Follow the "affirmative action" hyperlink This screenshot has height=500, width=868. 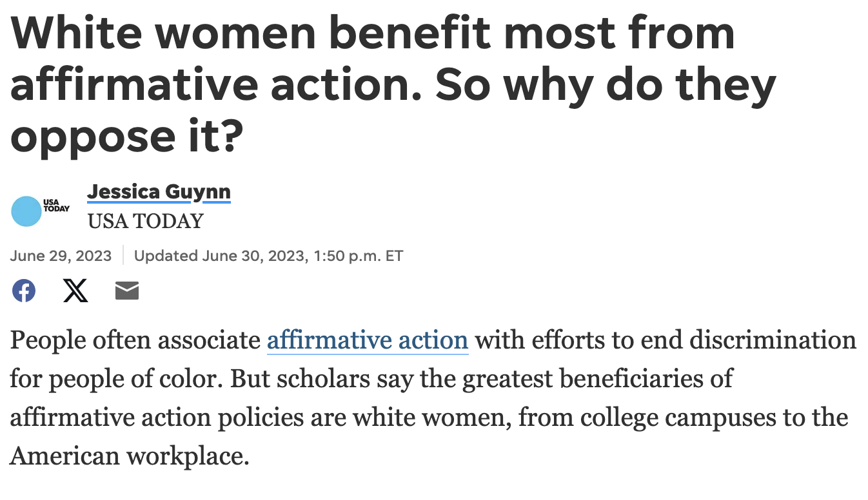pyautogui.click(x=367, y=340)
